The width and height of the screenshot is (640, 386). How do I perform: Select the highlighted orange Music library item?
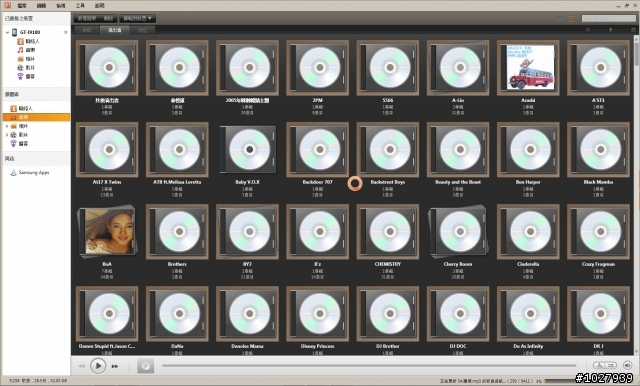coord(36,118)
